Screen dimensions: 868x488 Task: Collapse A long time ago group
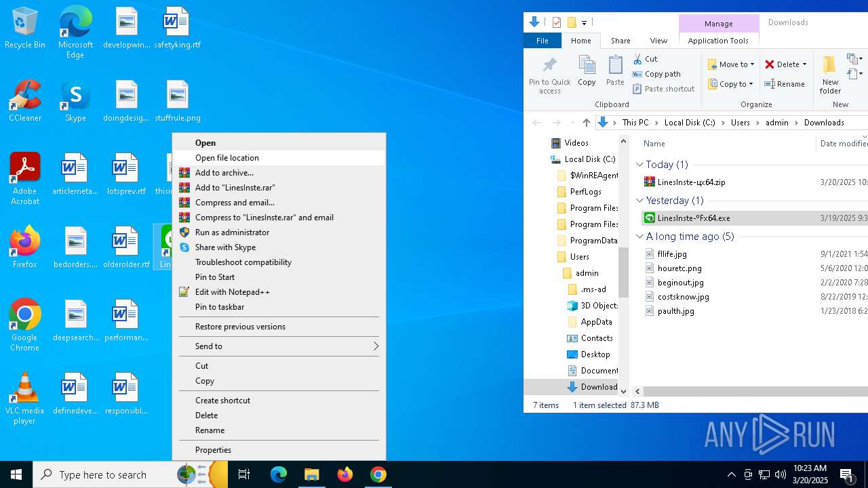click(639, 237)
